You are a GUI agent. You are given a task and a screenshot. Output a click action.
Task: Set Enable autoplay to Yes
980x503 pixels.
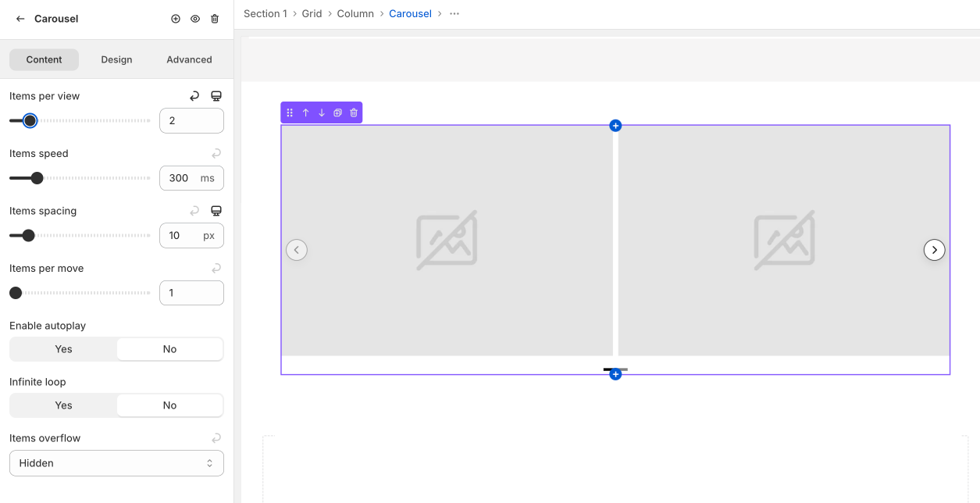click(63, 349)
